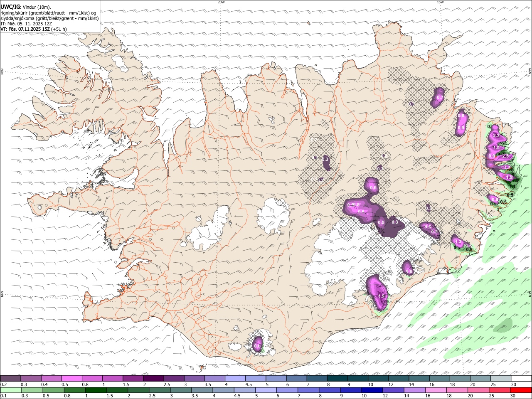Click the bright magenta 0.5 swatch in upper legend

click(72, 379)
